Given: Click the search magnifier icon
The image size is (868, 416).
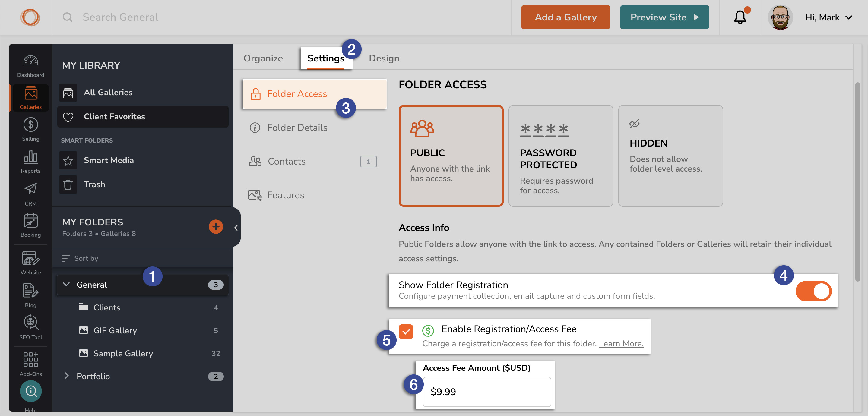Looking at the screenshot, I should tap(68, 17).
